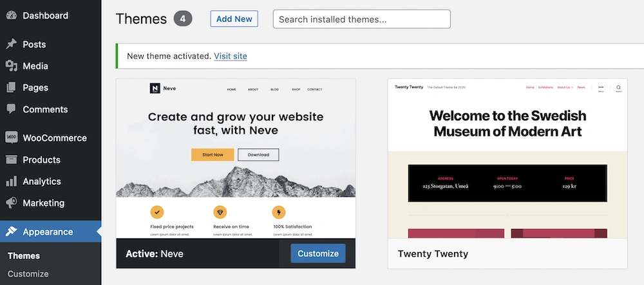644x285 pixels.
Task: Open the Themes submenu item
Action: click(24, 255)
